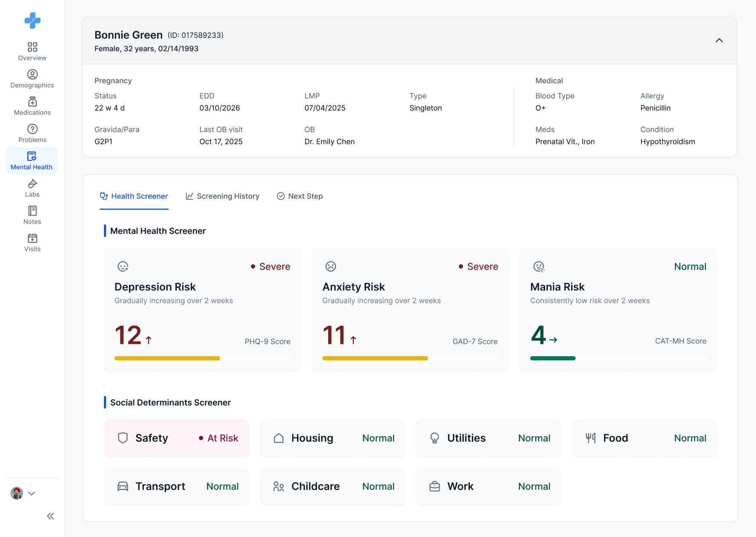756x537 pixels.
Task: Open the Labs sidebar item
Action: click(32, 188)
